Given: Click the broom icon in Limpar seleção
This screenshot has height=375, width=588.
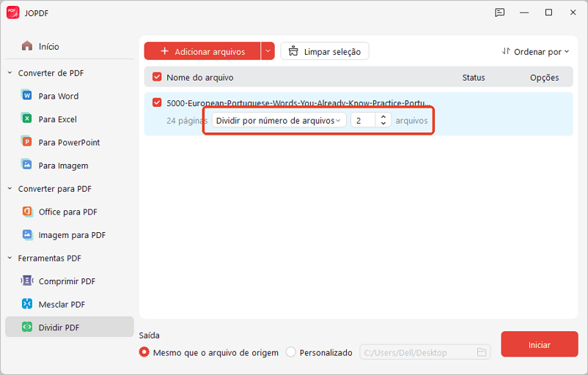Looking at the screenshot, I should tap(293, 51).
